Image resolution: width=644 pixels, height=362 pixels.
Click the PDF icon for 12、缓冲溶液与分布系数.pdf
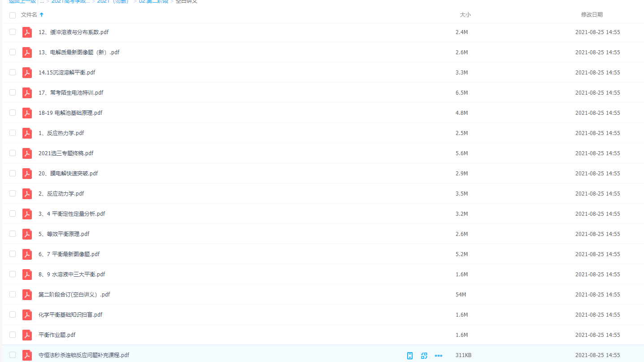[x=27, y=32]
